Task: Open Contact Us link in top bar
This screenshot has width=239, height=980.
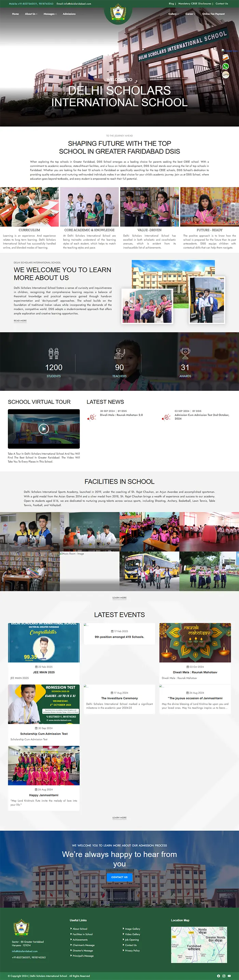Action: (x=222, y=3)
